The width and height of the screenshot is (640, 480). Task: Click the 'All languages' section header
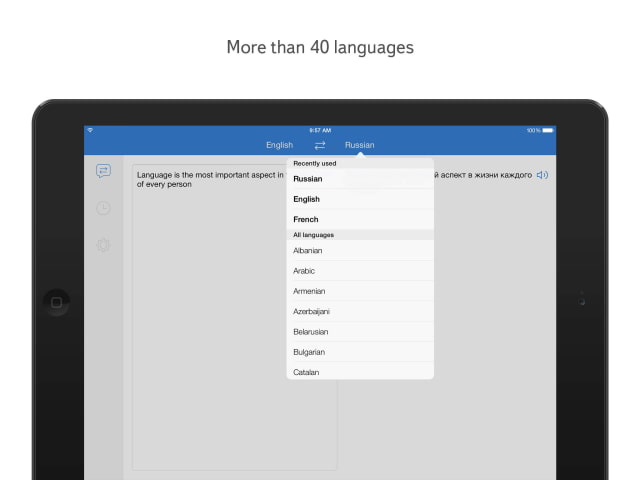360,235
